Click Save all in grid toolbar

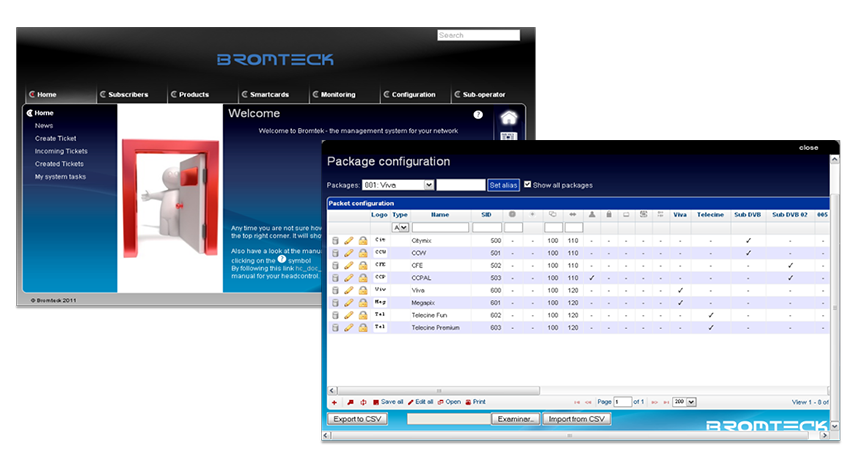point(388,402)
